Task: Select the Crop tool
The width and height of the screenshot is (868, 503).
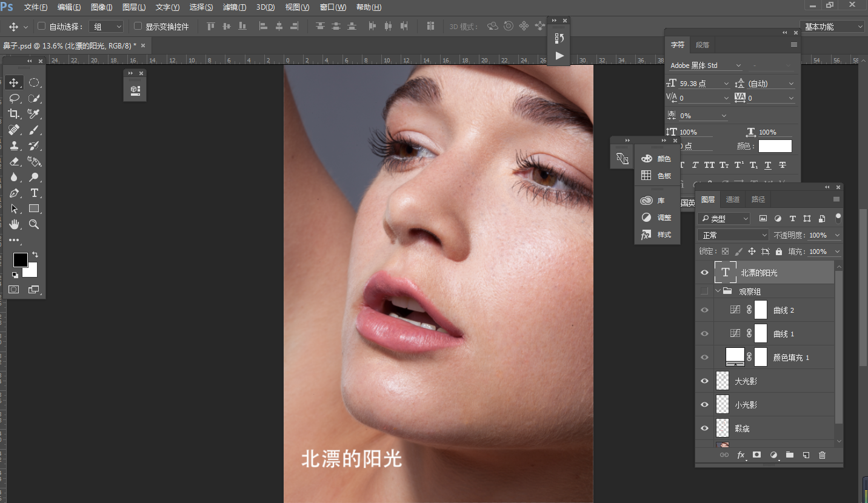Action: pos(14,114)
